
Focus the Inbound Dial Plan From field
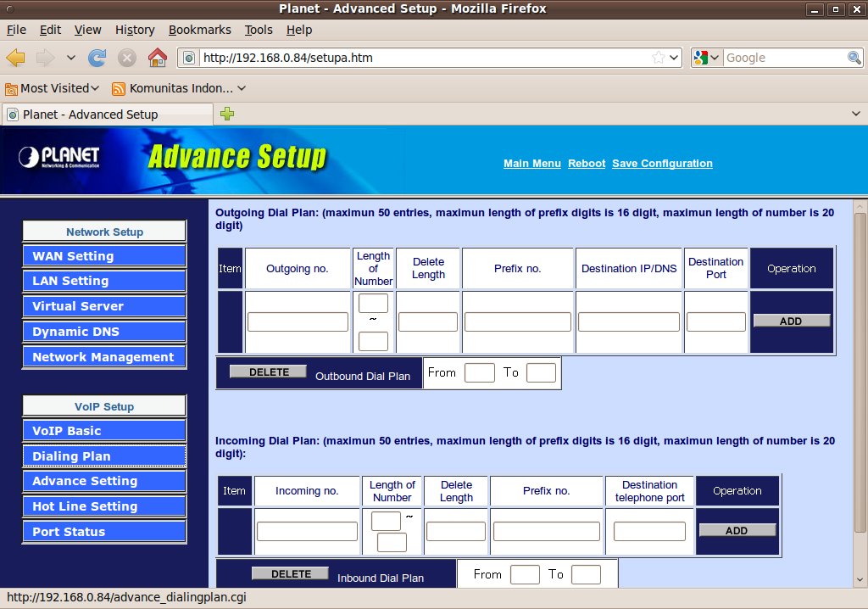pos(525,574)
